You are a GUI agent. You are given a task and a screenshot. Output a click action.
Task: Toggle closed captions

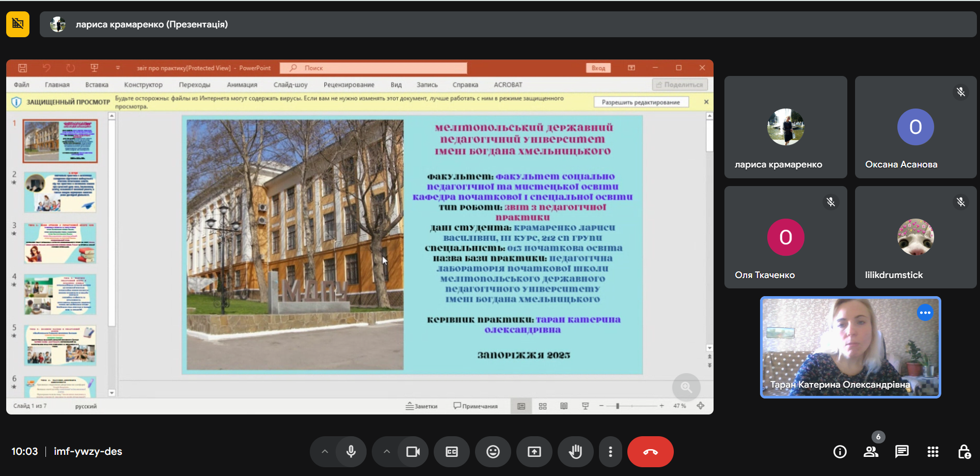click(x=452, y=452)
